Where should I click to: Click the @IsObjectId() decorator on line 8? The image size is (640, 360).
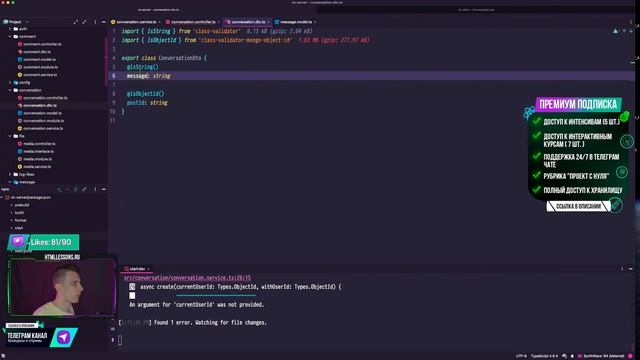click(x=145, y=94)
